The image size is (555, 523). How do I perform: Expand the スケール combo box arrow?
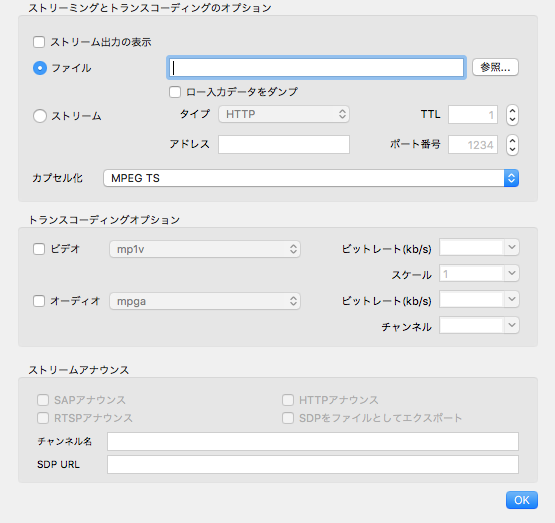(x=512, y=273)
